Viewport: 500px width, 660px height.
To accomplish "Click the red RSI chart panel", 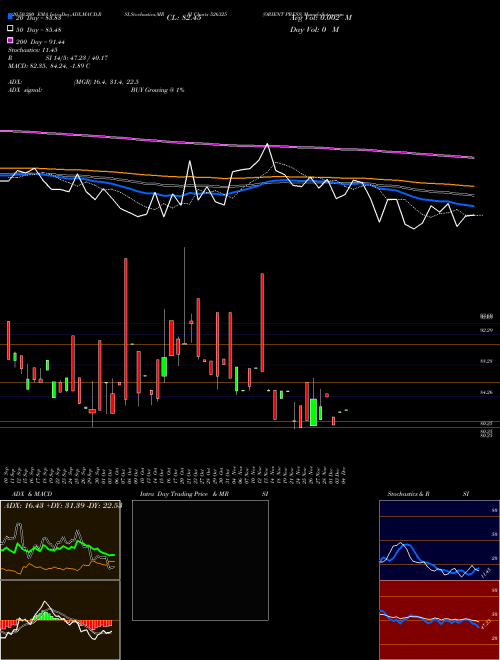I will 439,620.
